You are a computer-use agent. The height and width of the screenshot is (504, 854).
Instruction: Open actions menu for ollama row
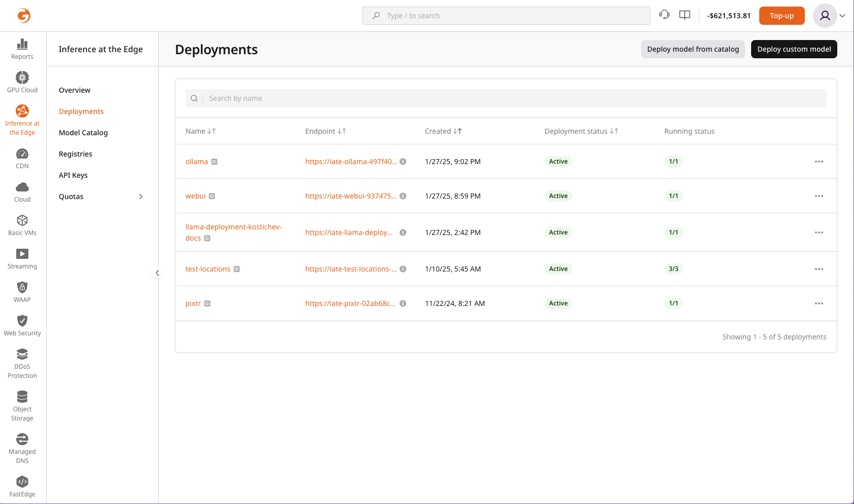coord(819,162)
